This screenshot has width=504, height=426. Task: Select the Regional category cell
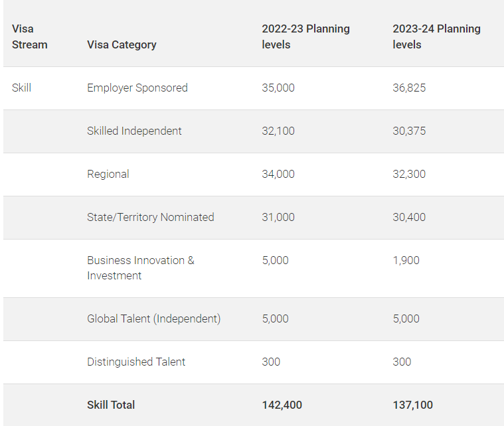108,174
